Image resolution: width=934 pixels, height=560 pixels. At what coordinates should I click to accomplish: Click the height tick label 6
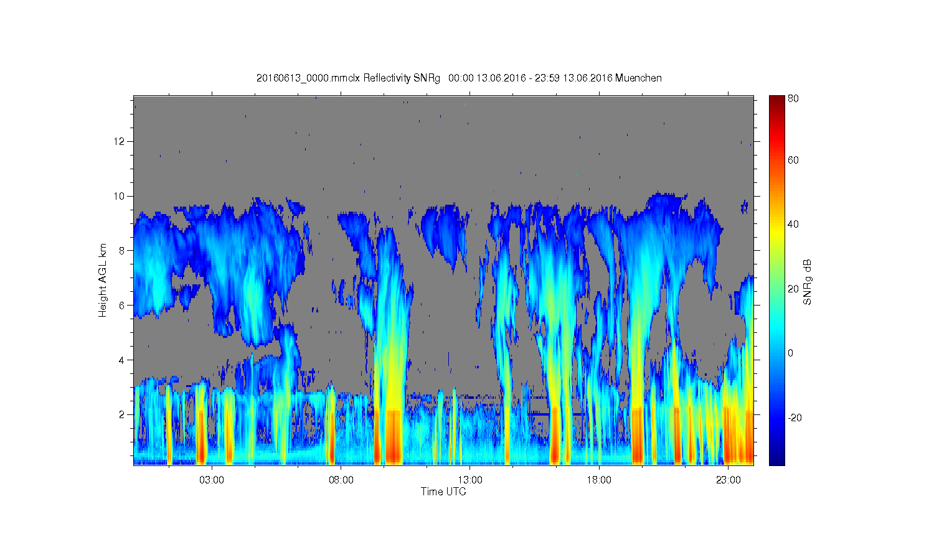(122, 305)
